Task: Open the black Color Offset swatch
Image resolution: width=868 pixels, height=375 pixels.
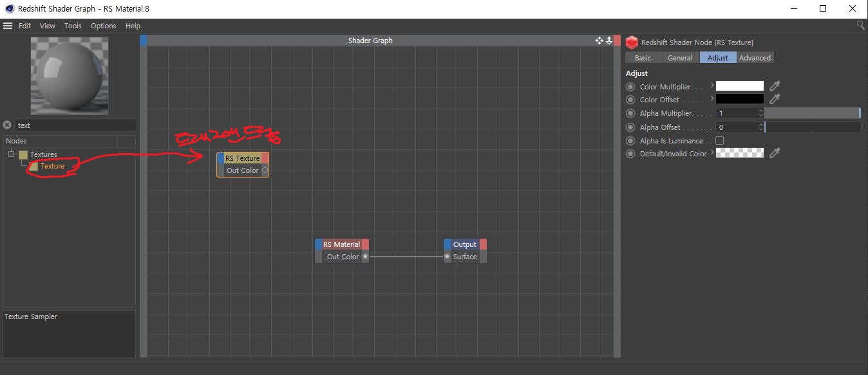Action: [740, 99]
